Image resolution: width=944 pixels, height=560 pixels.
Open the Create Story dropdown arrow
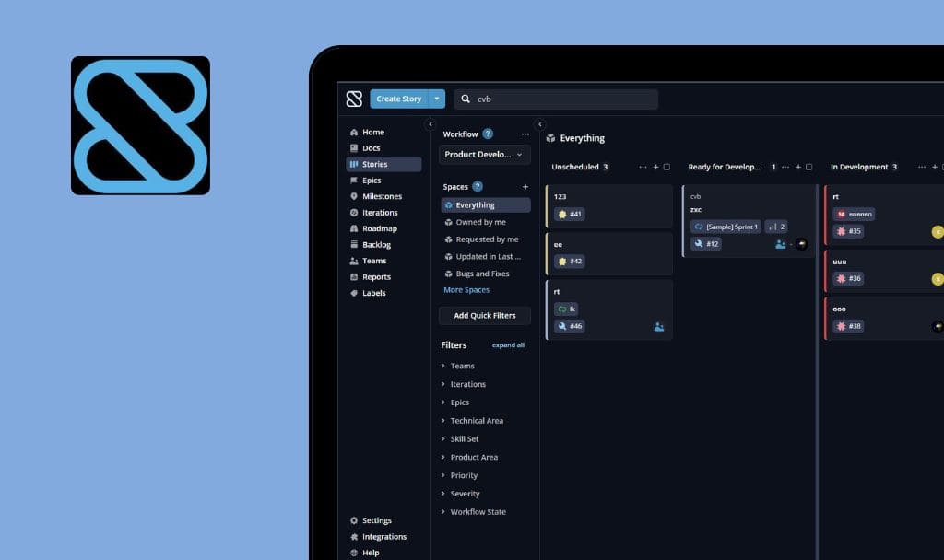pos(436,99)
